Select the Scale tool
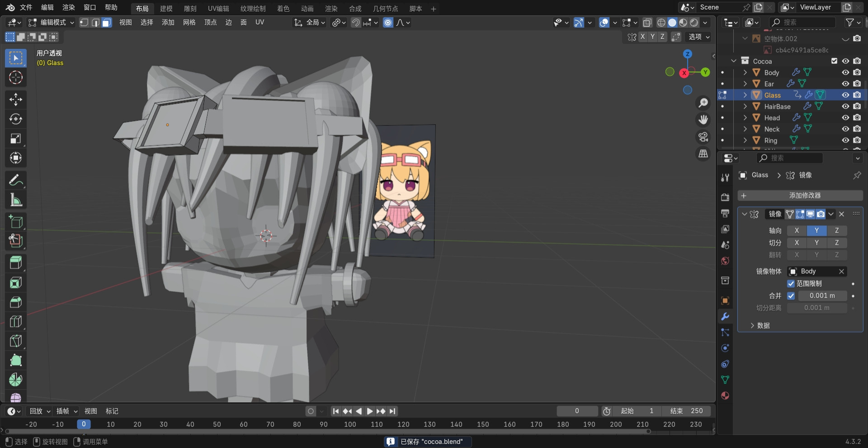 (x=16, y=138)
